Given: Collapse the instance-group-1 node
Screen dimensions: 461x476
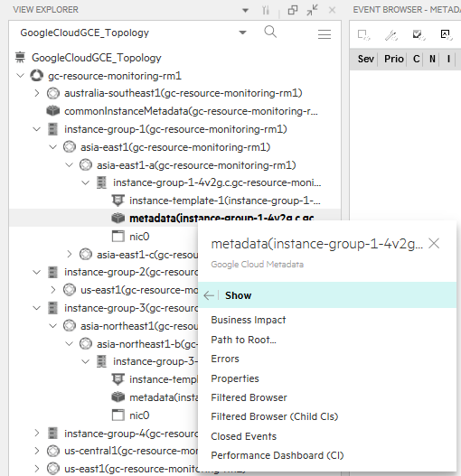Looking at the screenshot, I should pyautogui.click(x=37, y=129).
